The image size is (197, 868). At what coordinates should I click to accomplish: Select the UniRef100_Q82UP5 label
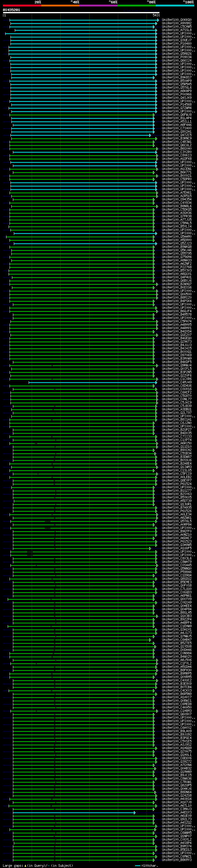176,785
